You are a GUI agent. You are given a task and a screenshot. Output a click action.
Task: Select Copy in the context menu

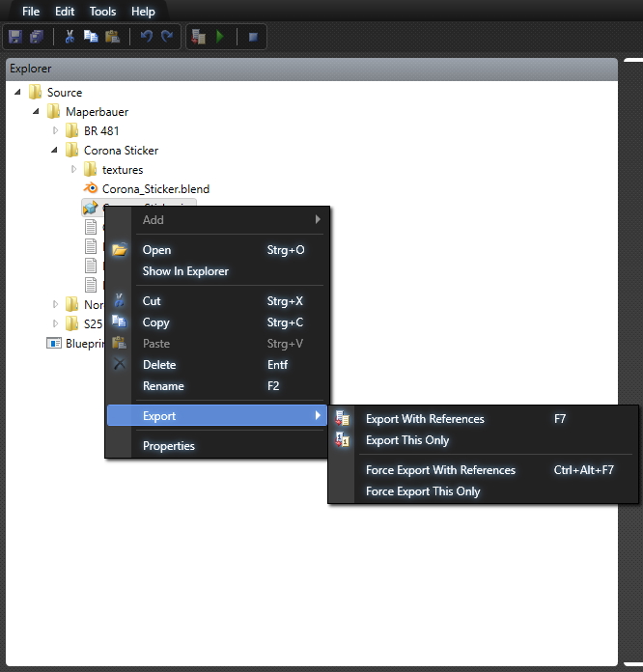click(x=217, y=322)
